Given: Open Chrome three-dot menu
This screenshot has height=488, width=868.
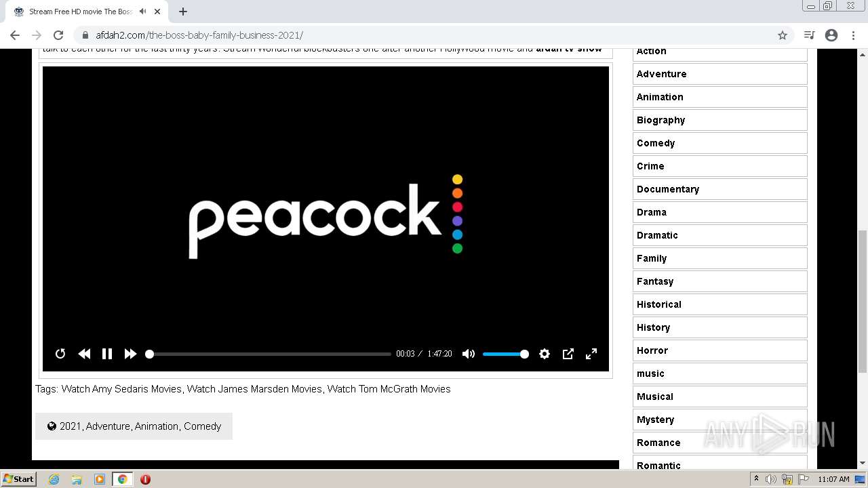Looking at the screenshot, I should tap(853, 35).
